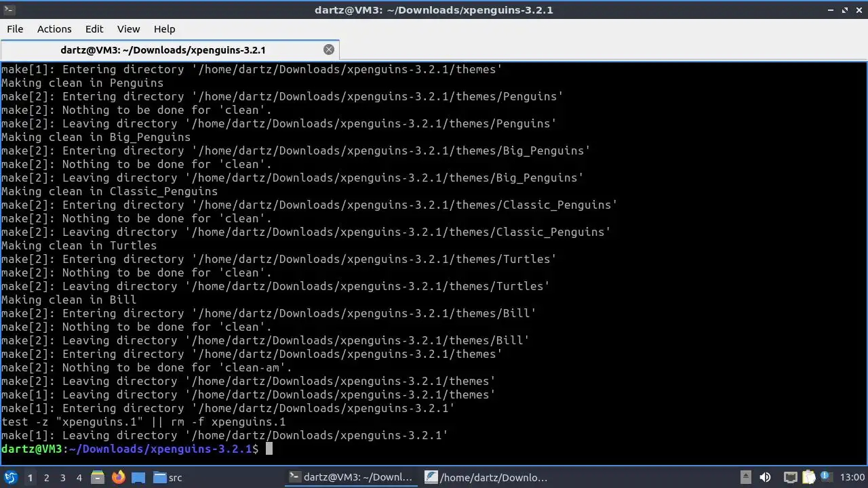Switch to the dartz@VM3 terminal taskbar button
The height and width of the screenshot is (488, 868).
(x=351, y=478)
